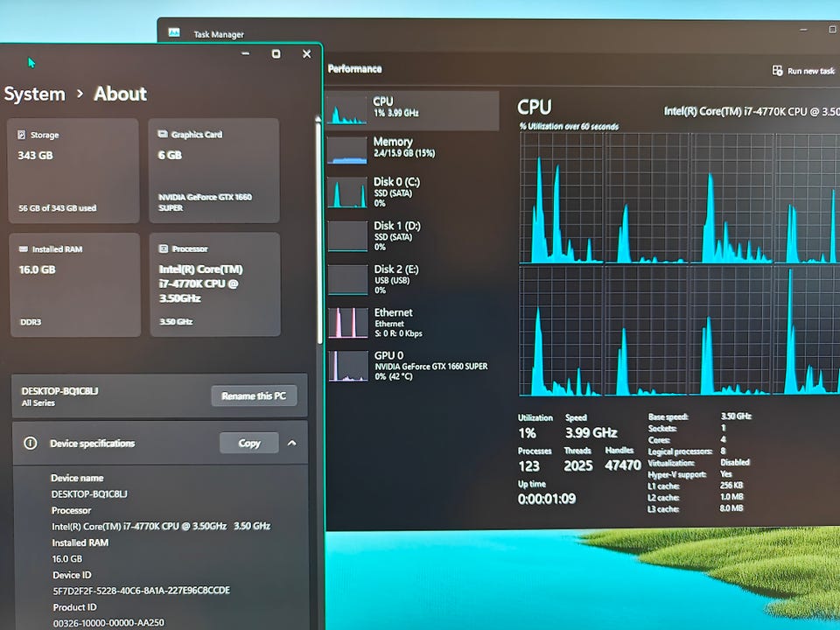Click the Task Manager title bar icon
Screen dimensions: 840x630
click(x=174, y=32)
